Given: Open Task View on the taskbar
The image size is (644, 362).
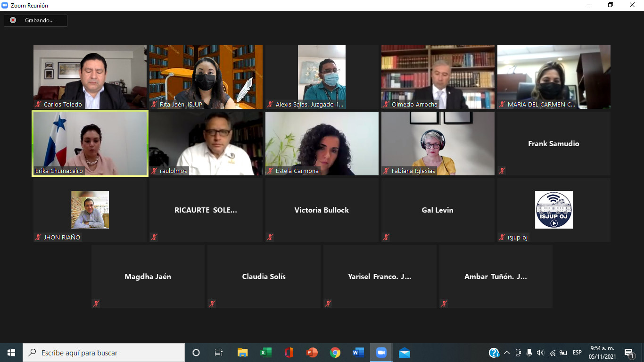Looking at the screenshot, I should pos(219,353).
